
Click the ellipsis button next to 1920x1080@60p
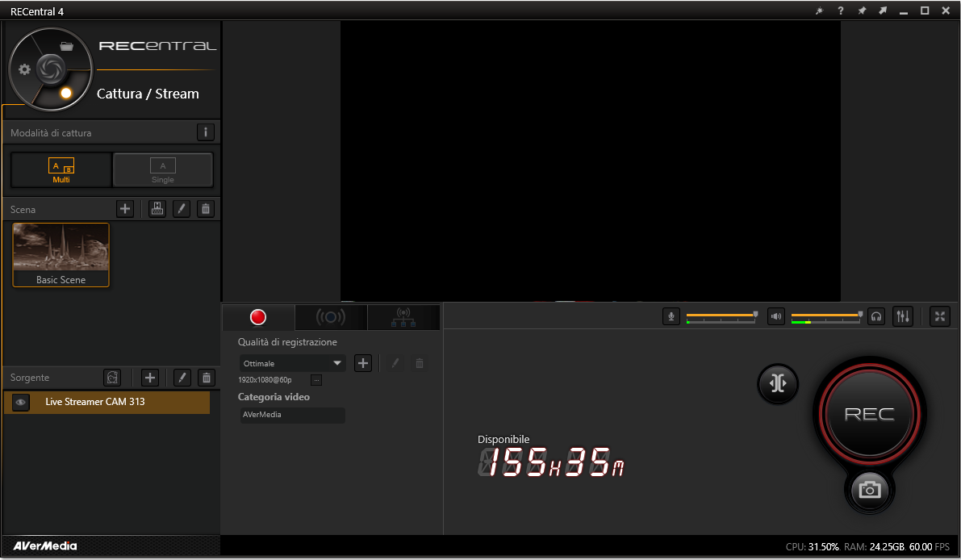(316, 380)
